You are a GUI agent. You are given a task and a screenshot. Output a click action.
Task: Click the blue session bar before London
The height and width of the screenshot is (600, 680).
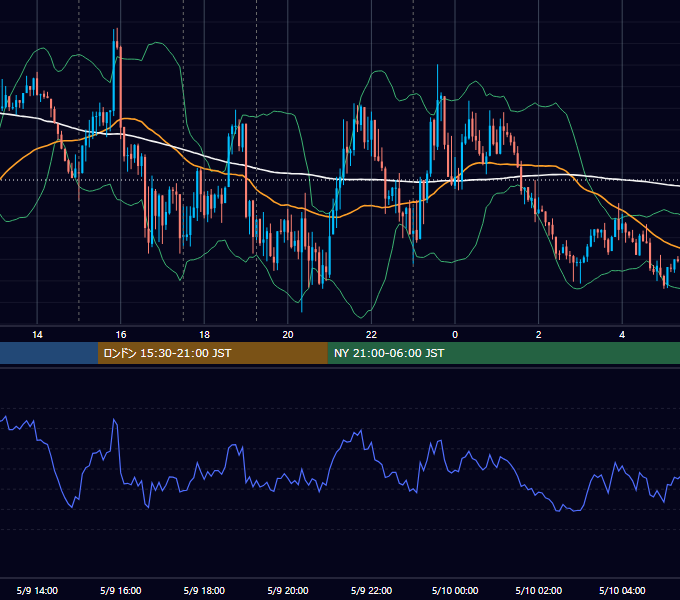pyautogui.click(x=49, y=353)
